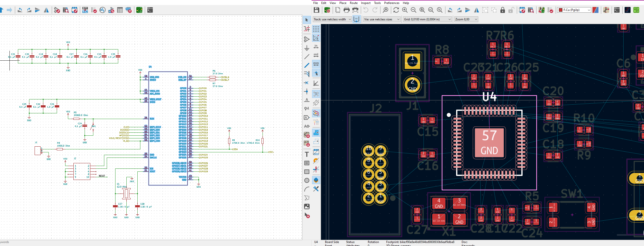Image resolution: width=644 pixels, height=246 pixels.
Task: Open the F.Cu layer selector dropdown
Action: click(574, 10)
